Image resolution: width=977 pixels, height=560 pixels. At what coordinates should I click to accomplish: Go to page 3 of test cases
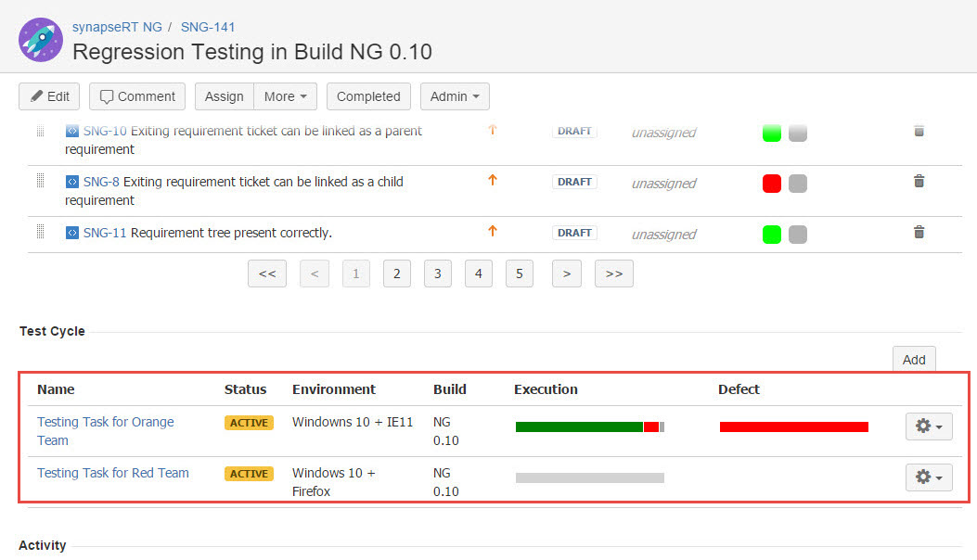(x=438, y=274)
